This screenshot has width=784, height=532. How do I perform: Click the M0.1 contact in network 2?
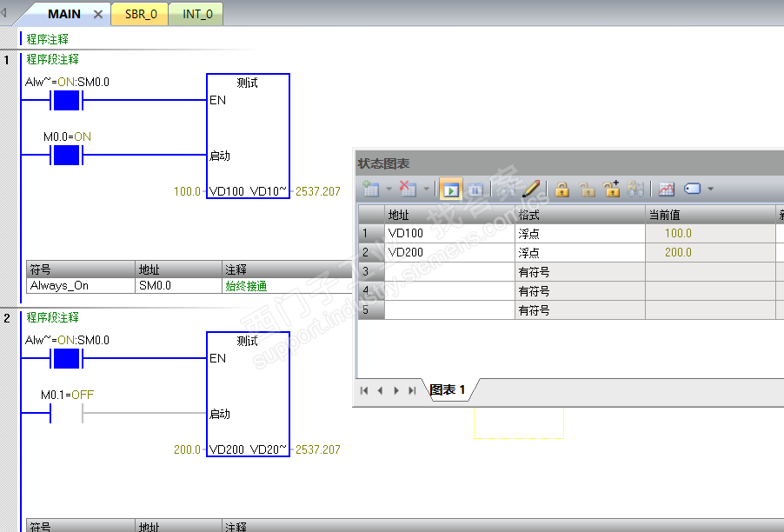(67, 414)
